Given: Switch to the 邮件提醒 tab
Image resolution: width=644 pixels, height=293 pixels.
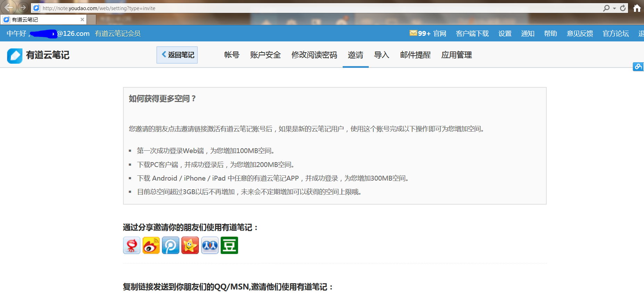Looking at the screenshot, I should click(x=415, y=55).
